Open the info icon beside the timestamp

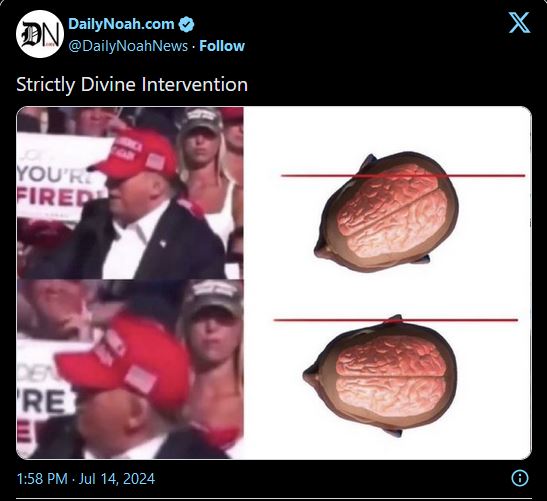click(520, 478)
